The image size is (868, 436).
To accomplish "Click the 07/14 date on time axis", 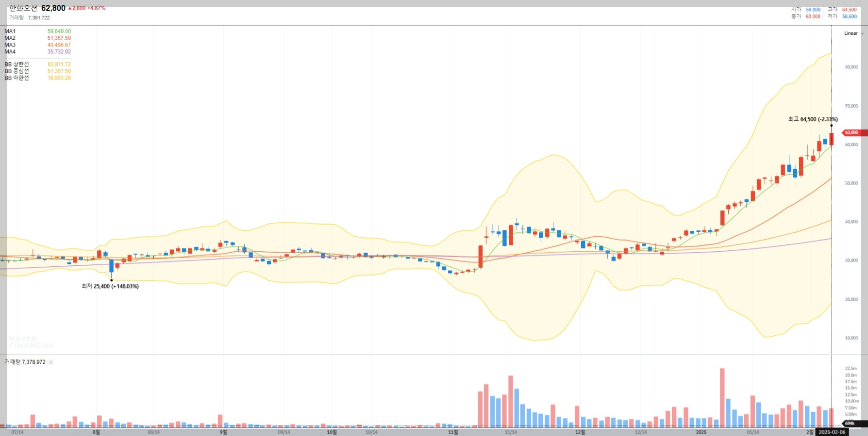I will (17, 432).
